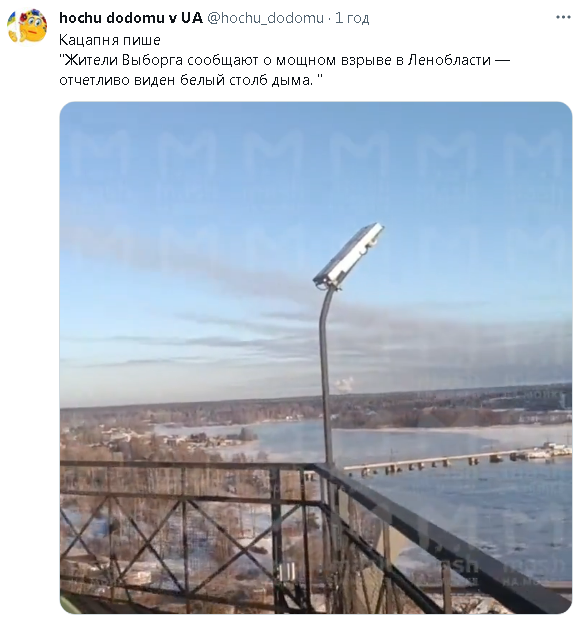Click the Кацапня пише text line
The width and height of the screenshot is (588, 618).
coord(110,40)
